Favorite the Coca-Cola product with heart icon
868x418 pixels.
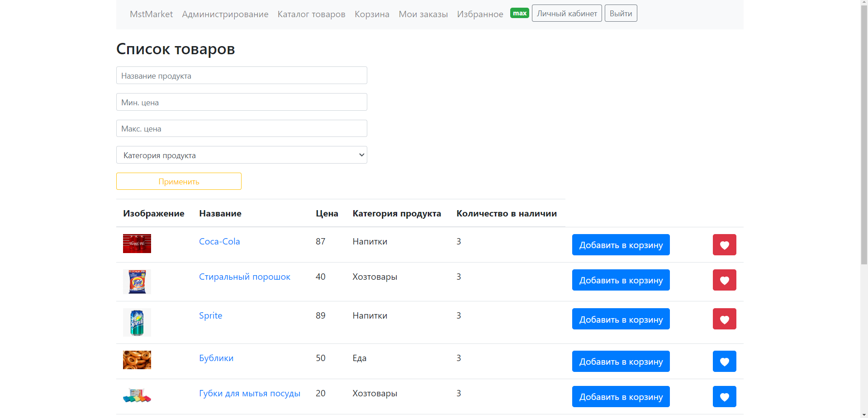tap(724, 245)
